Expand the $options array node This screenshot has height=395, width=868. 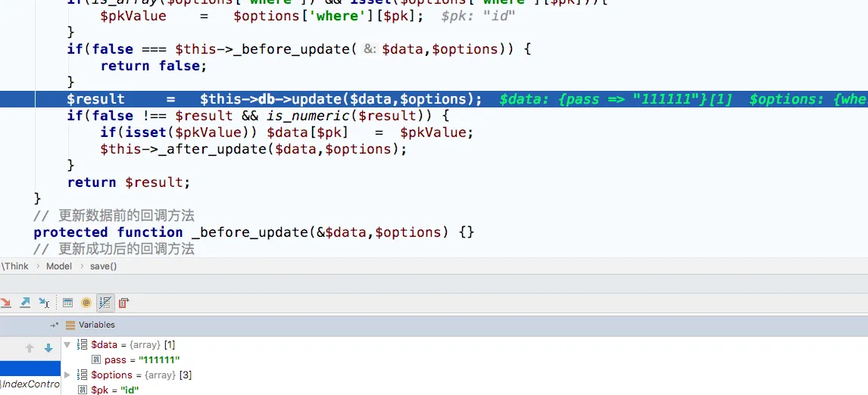(x=67, y=375)
